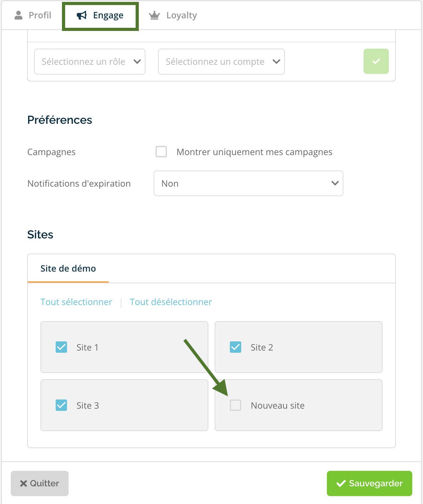Click the crown icon on Loyalty tab

[x=154, y=15]
